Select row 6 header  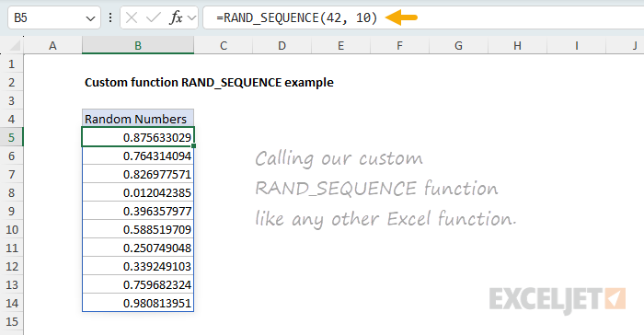coord(11,156)
